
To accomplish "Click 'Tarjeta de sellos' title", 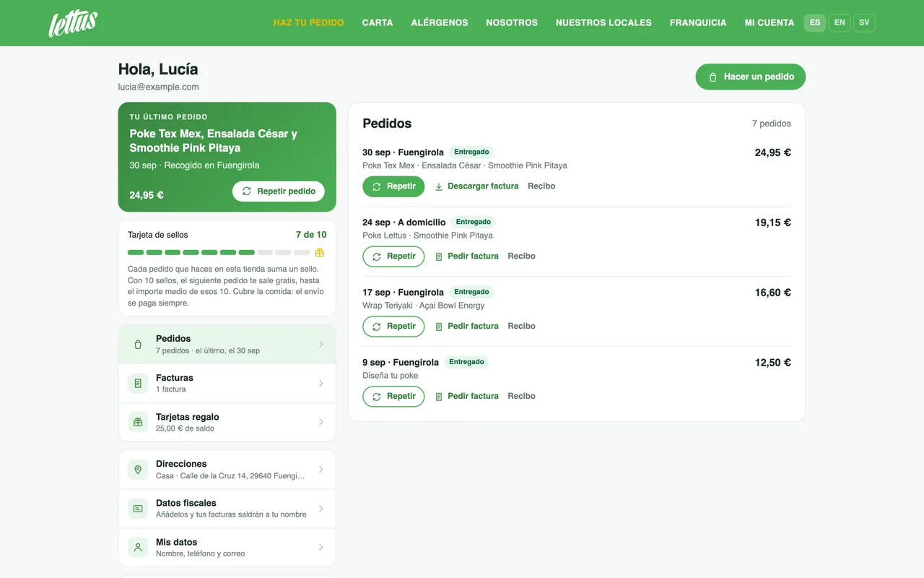I will pos(158,235).
